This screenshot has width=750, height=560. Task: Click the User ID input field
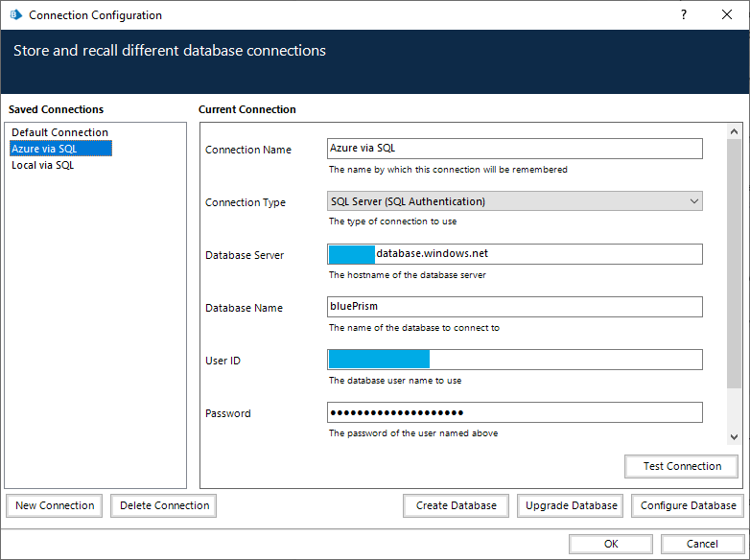click(x=564, y=360)
